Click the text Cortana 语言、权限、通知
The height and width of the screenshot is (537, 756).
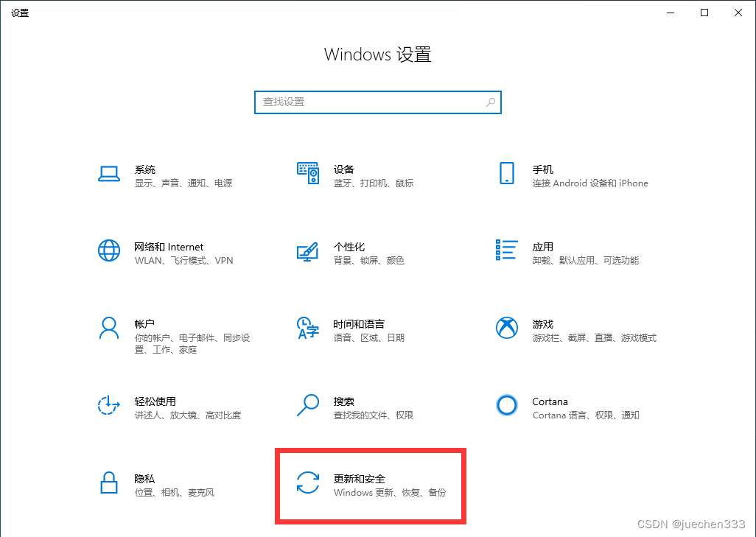point(586,415)
